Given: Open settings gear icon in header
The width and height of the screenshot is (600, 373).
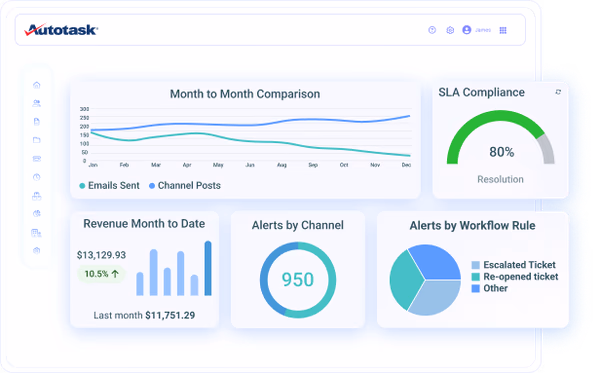Looking at the screenshot, I should [x=450, y=30].
